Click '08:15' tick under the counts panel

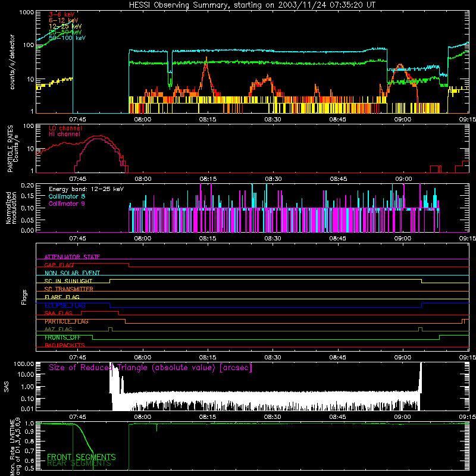(208, 120)
